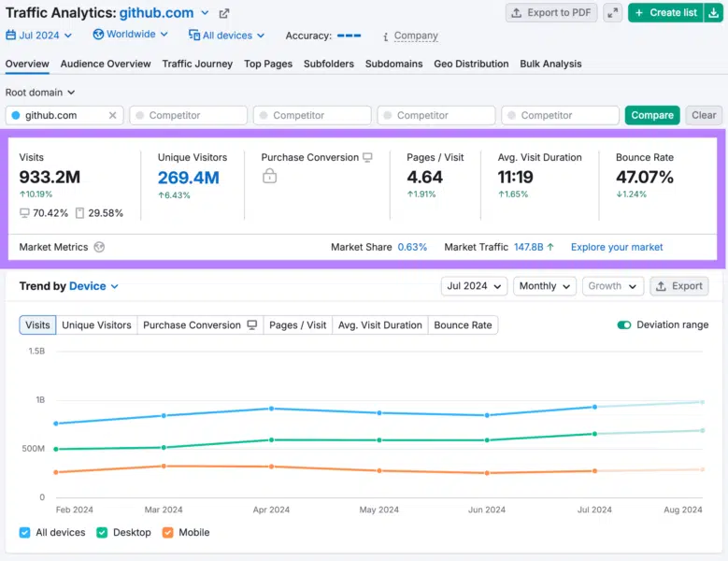
Task: Uncheck the All devices legend checkbox
Action: 24,533
